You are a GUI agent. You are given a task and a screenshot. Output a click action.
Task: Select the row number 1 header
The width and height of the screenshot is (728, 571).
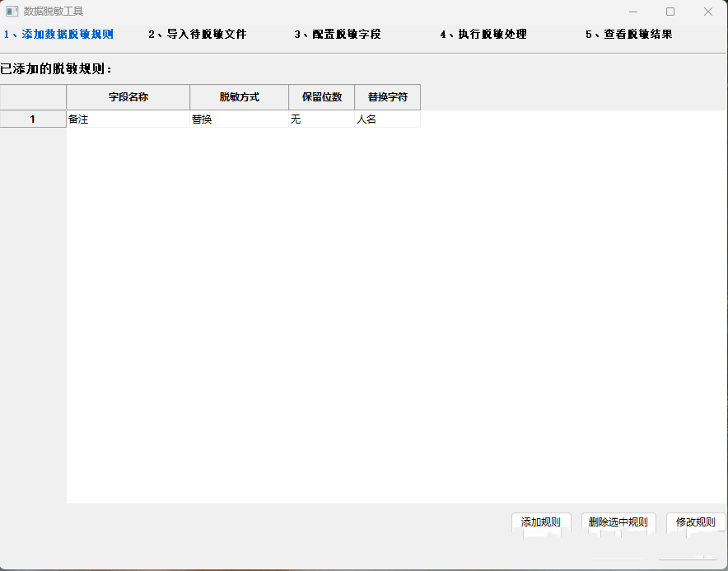click(x=33, y=119)
